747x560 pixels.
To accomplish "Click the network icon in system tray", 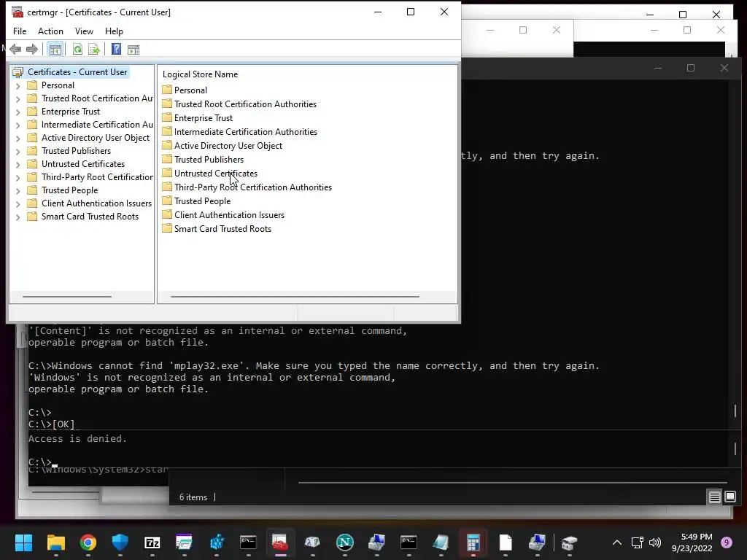I will 638,542.
